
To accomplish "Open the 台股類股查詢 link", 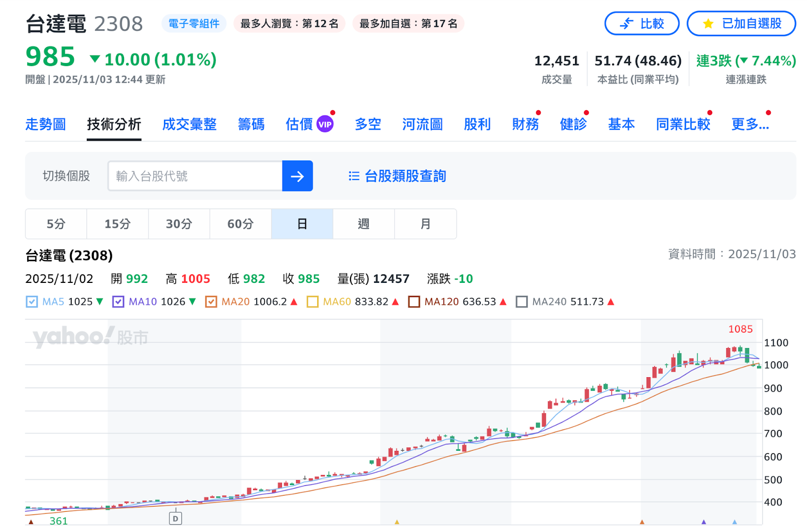I will 405,176.
